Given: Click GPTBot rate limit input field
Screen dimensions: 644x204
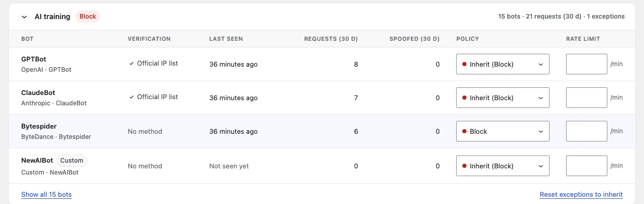Looking at the screenshot, I should (587, 64).
